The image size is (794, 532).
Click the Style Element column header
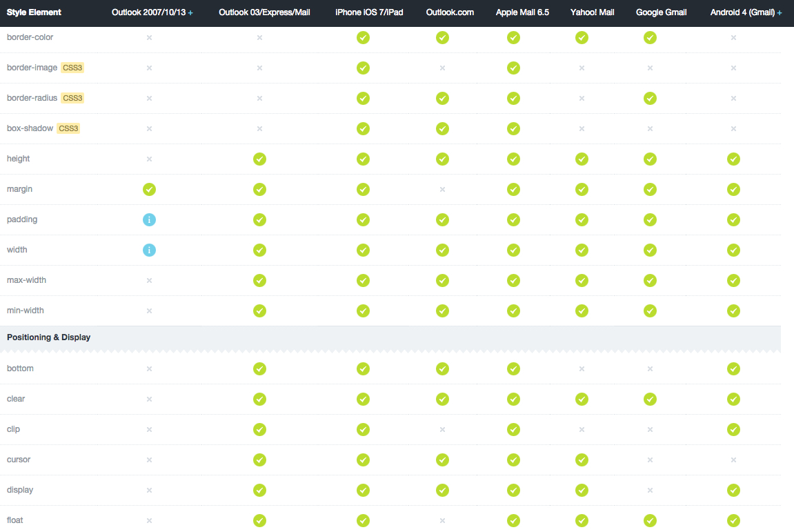(34, 12)
